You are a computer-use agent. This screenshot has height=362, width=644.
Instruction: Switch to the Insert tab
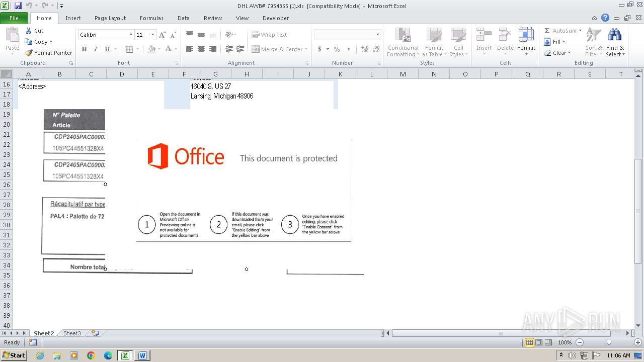click(73, 18)
